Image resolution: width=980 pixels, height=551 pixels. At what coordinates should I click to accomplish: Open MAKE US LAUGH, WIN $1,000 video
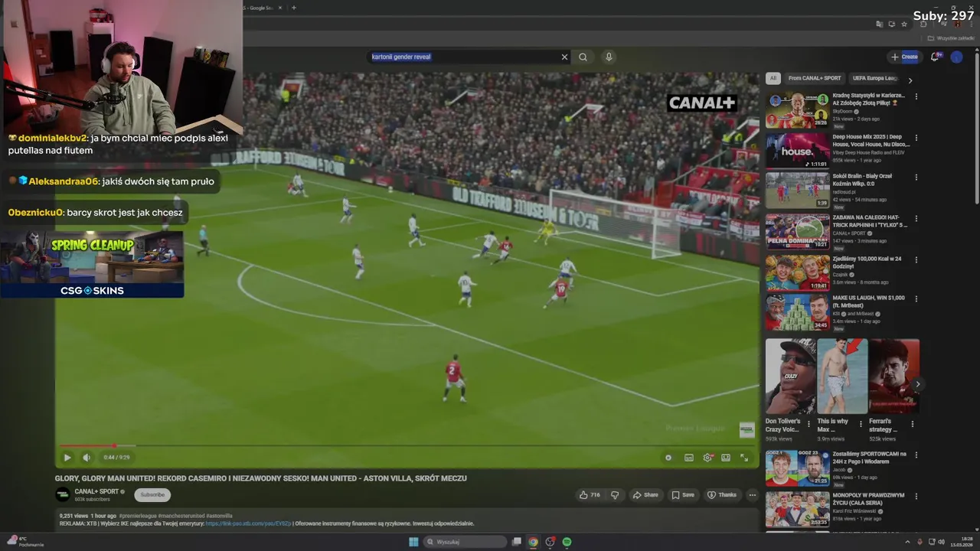pos(798,312)
